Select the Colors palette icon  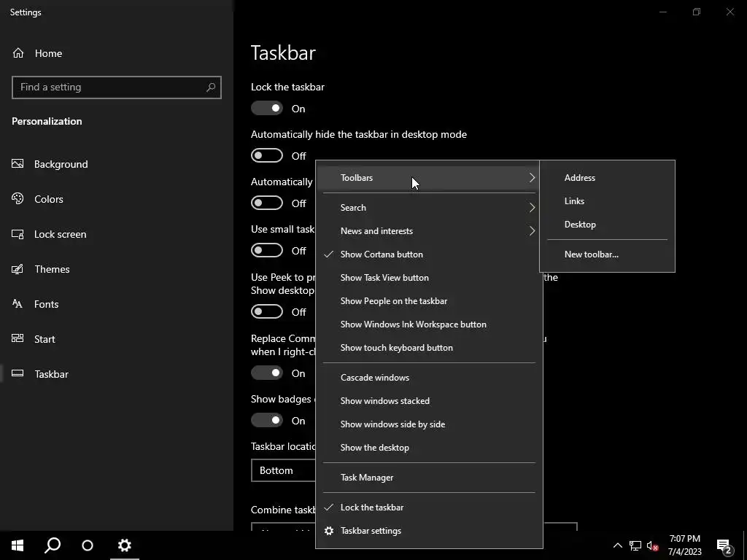[x=18, y=199]
